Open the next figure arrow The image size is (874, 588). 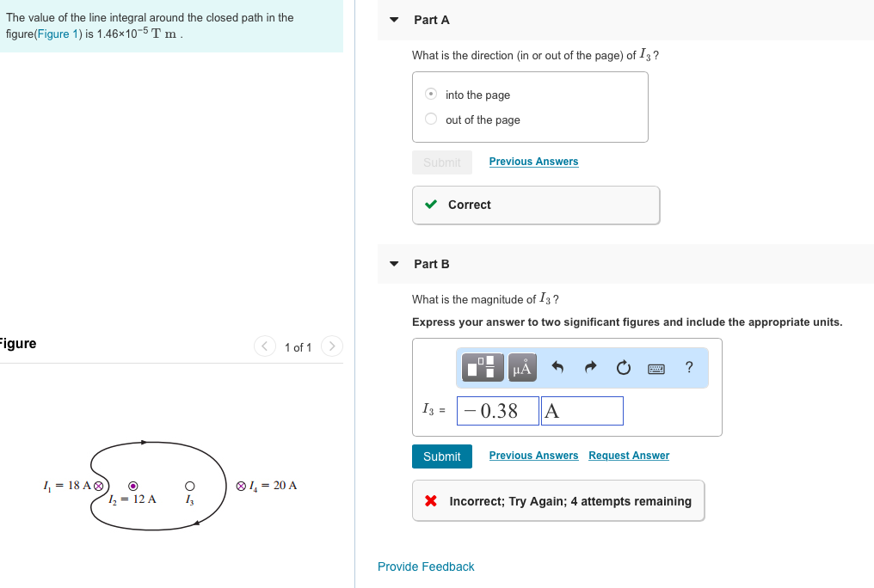[332, 346]
